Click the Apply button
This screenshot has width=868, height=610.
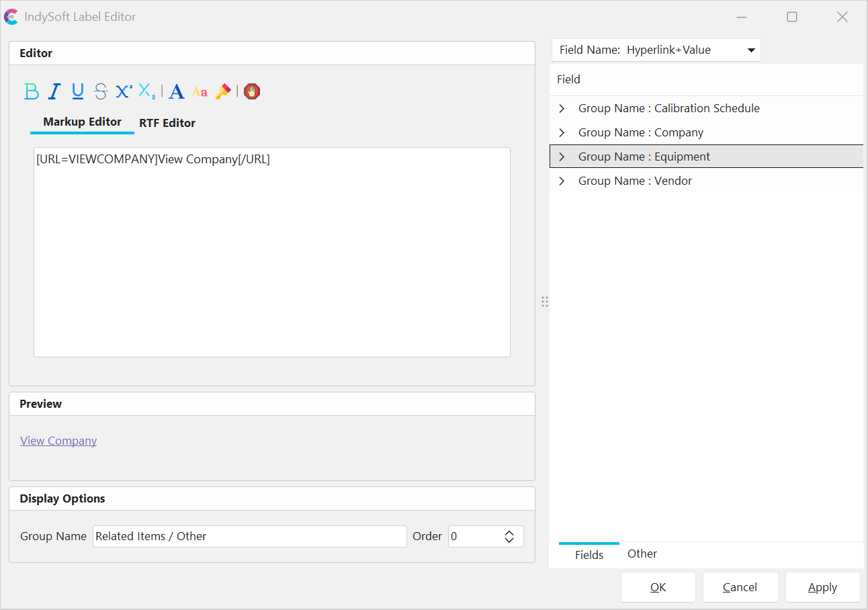tap(822, 587)
